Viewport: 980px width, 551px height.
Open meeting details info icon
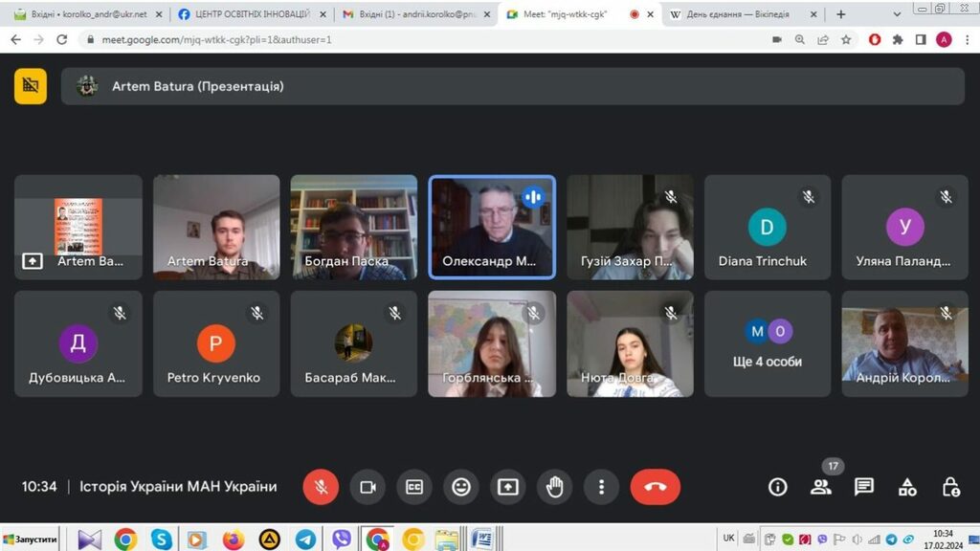(778, 487)
